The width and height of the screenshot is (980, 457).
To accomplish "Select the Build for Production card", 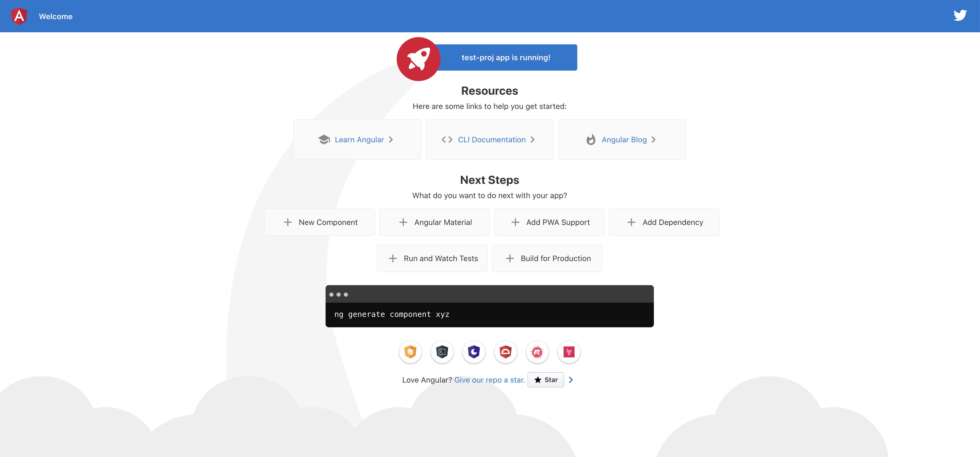I will point(547,258).
